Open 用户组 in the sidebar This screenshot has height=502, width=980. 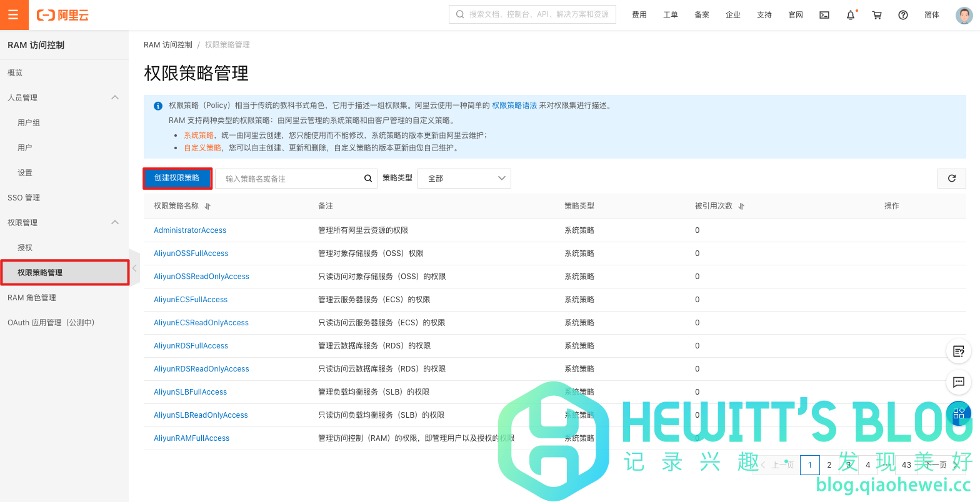(x=29, y=123)
